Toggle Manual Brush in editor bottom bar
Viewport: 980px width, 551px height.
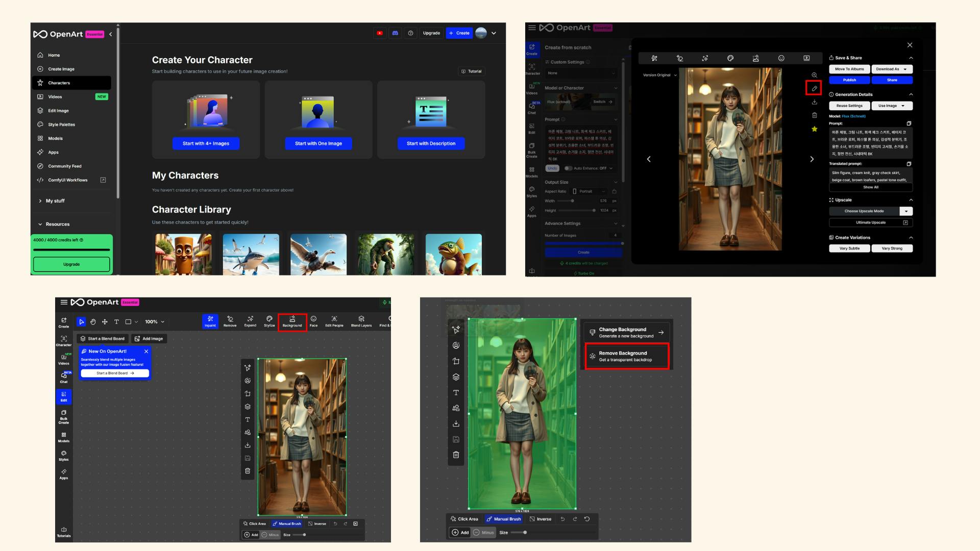pos(286,523)
